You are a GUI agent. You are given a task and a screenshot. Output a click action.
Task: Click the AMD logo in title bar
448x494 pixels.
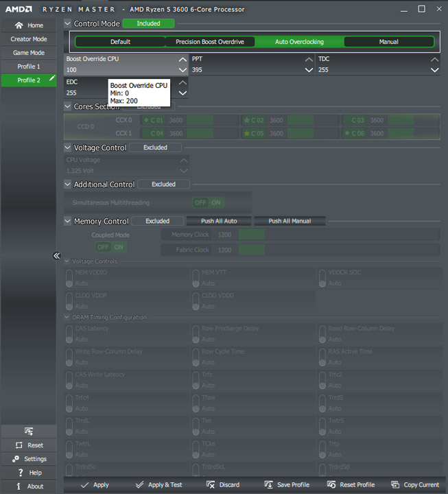pyautogui.click(x=19, y=9)
